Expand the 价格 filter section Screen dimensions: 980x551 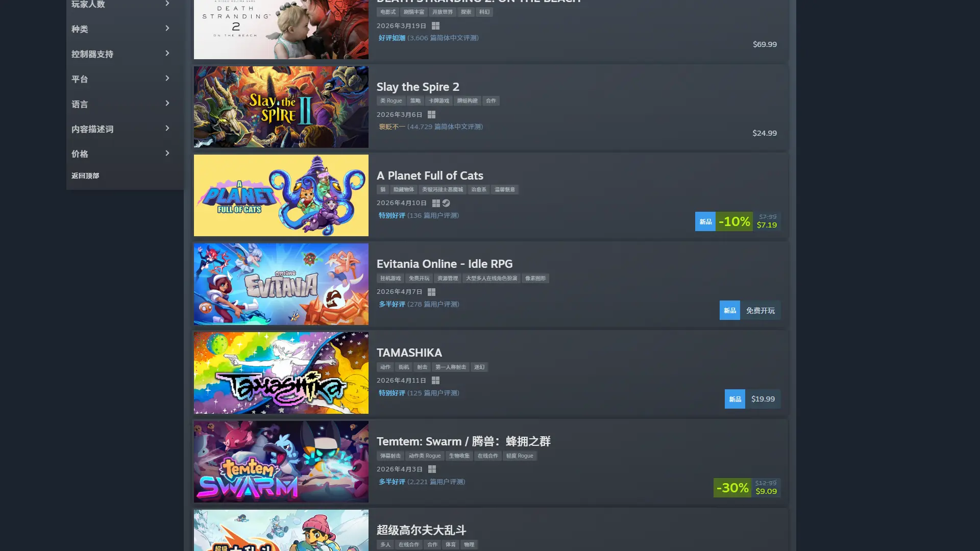point(121,154)
